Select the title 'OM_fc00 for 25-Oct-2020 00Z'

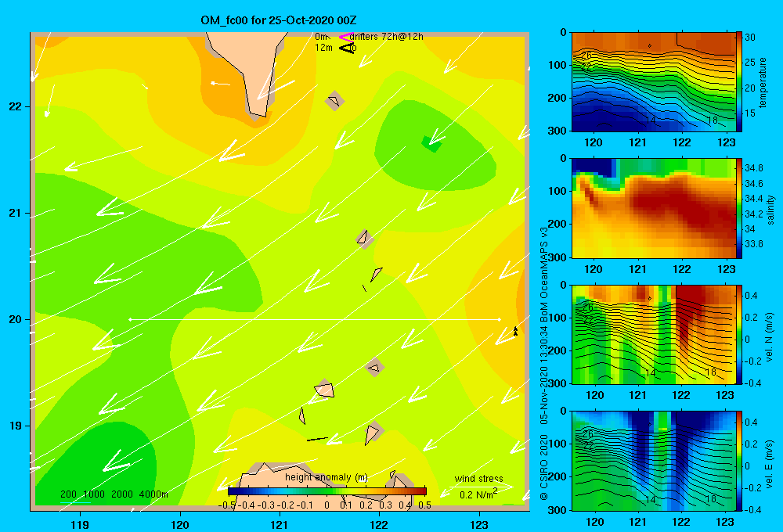point(279,20)
